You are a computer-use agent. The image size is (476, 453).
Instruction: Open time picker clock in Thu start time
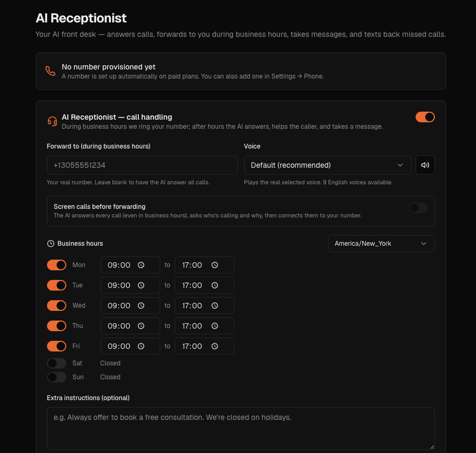pyautogui.click(x=141, y=326)
